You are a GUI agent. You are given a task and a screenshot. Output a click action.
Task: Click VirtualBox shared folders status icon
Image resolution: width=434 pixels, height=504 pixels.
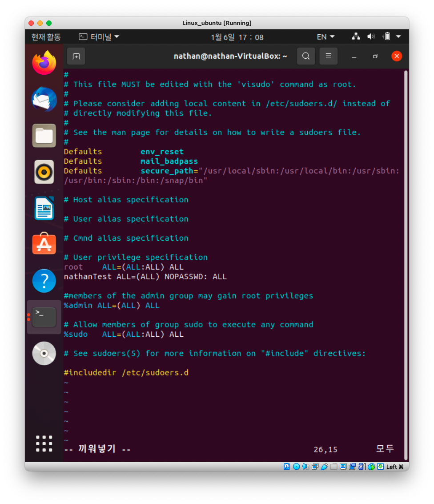coord(334,466)
